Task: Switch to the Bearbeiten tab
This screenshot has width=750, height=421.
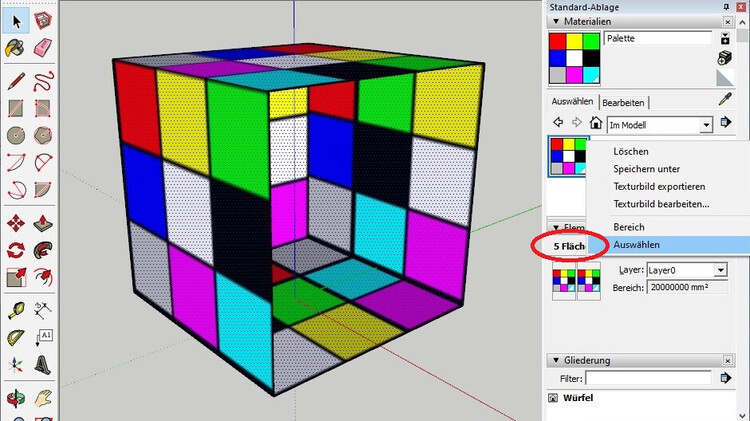Action: (x=623, y=102)
